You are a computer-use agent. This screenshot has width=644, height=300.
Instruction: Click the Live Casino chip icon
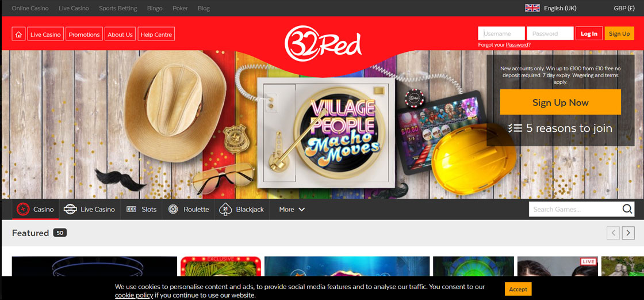tap(71, 210)
